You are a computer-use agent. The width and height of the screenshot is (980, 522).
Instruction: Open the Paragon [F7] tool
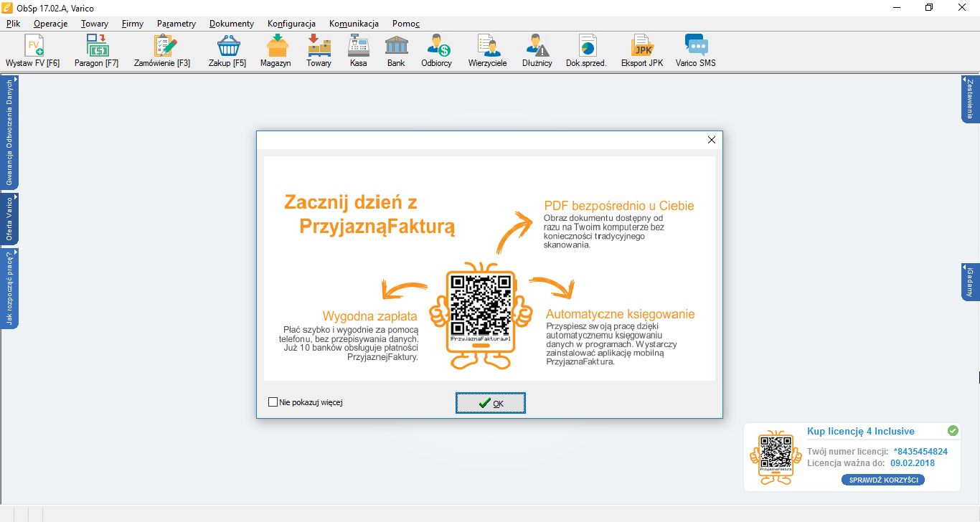pos(97,51)
